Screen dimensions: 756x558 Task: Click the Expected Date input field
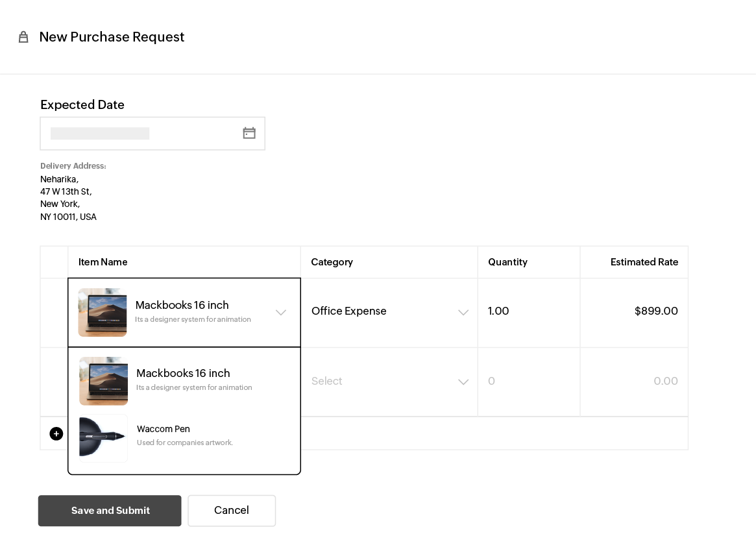tap(130, 133)
